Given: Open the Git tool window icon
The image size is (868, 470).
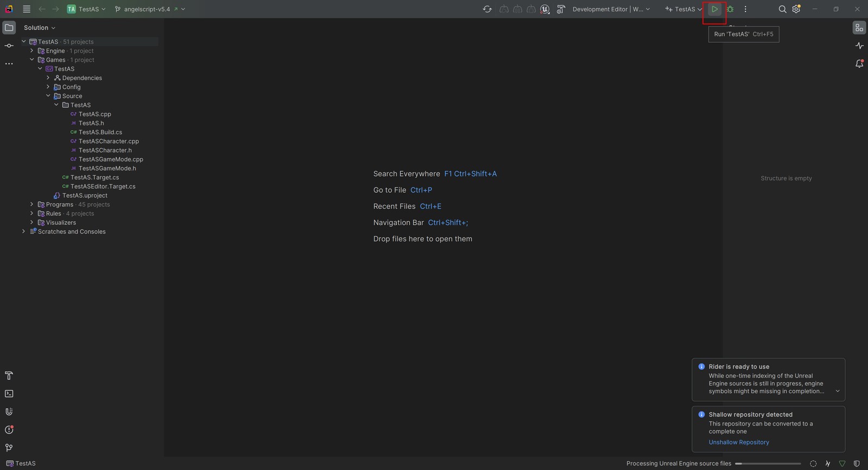Looking at the screenshot, I should tap(9, 448).
